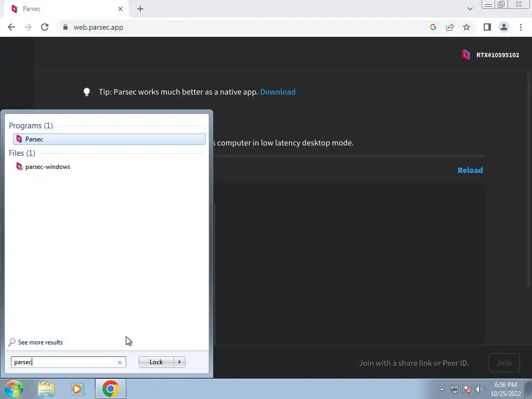
Task: Click the Download native app link
Action: 277,92
